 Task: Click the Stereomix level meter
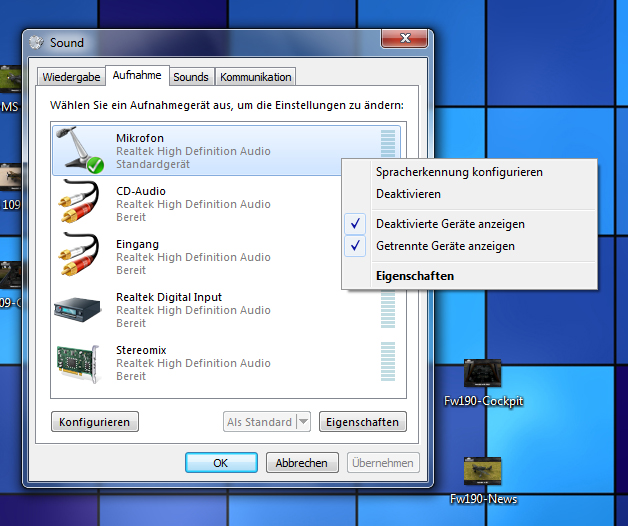click(x=387, y=363)
